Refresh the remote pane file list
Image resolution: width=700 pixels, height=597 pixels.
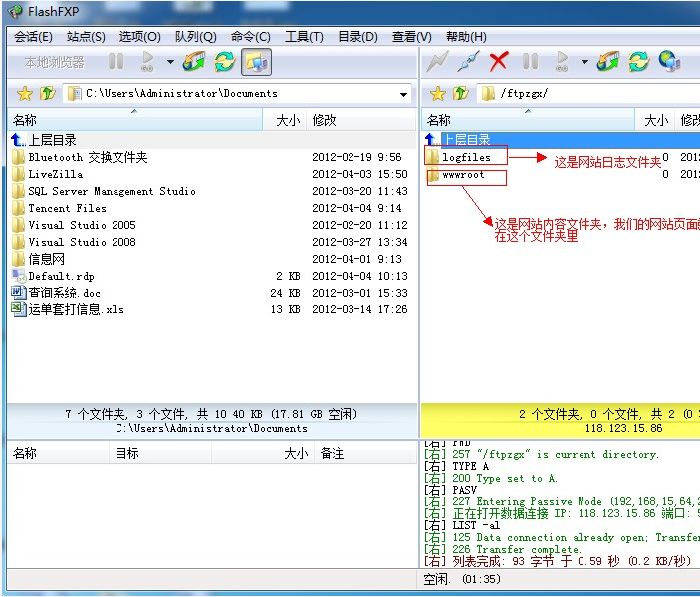point(638,62)
